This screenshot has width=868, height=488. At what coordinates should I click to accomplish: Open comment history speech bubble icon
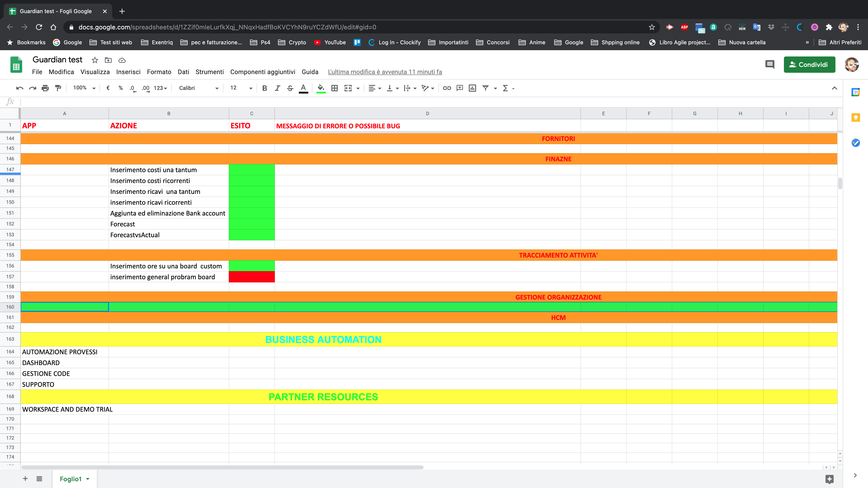[x=770, y=64]
